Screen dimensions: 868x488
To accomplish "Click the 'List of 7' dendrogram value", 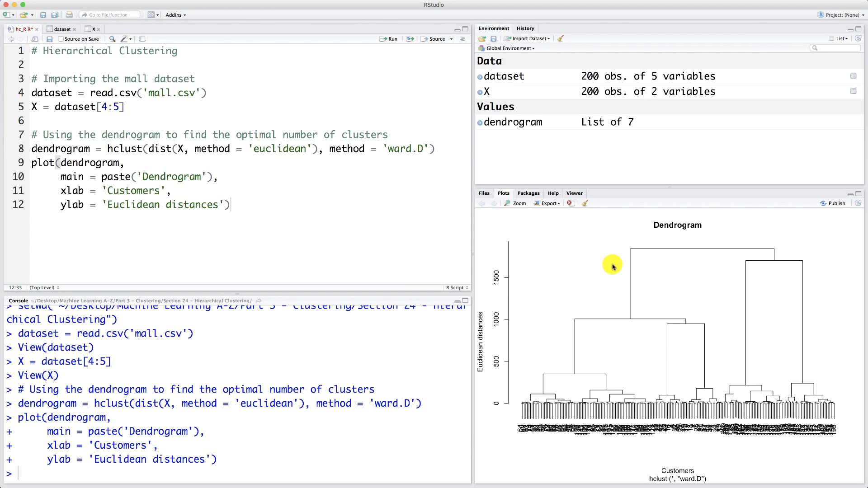I will 607,122.
